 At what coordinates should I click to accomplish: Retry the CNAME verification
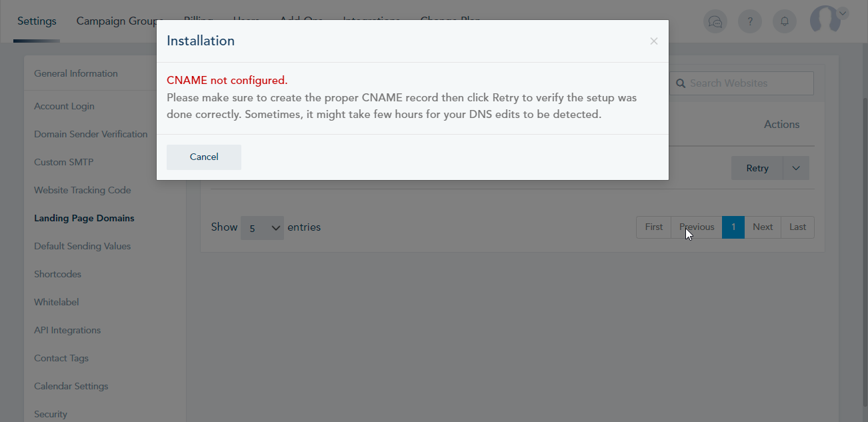(757, 168)
